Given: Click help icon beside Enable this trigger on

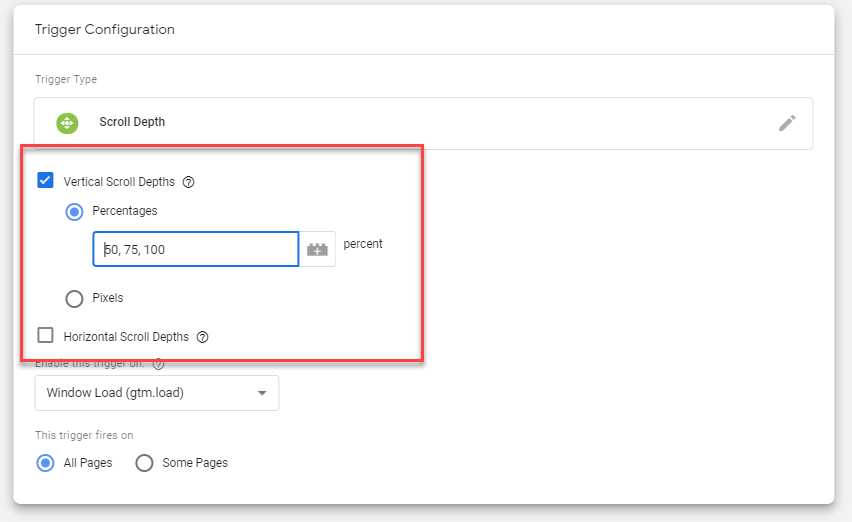Looking at the screenshot, I should point(158,364).
